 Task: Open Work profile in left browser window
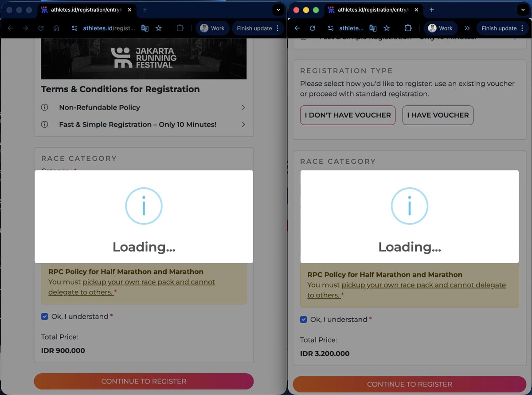(x=213, y=28)
